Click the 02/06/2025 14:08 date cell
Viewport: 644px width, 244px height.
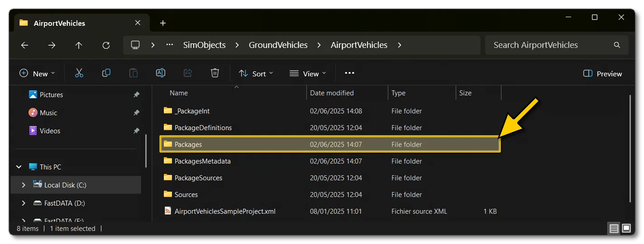pyautogui.click(x=336, y=111)
